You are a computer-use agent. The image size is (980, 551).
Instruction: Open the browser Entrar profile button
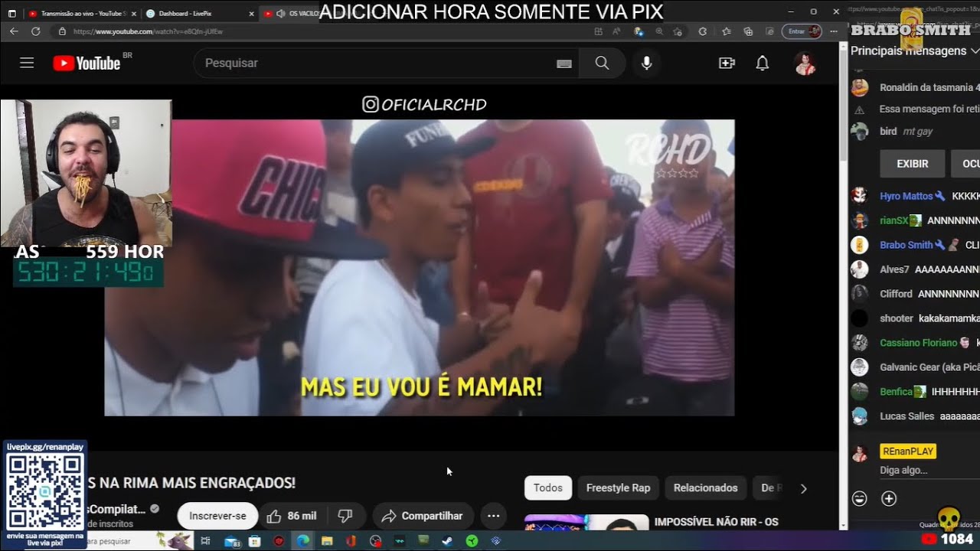point(802,31)
